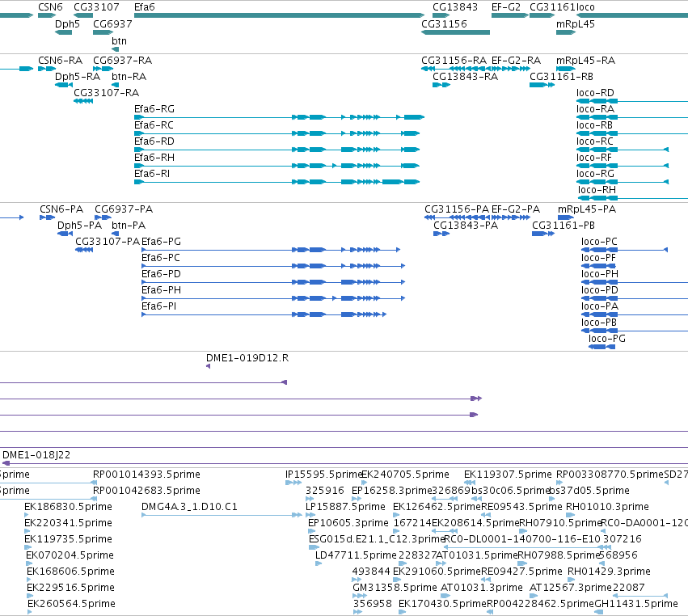
Task: Select protein Efa6-PI
Action: click(158, 306)
